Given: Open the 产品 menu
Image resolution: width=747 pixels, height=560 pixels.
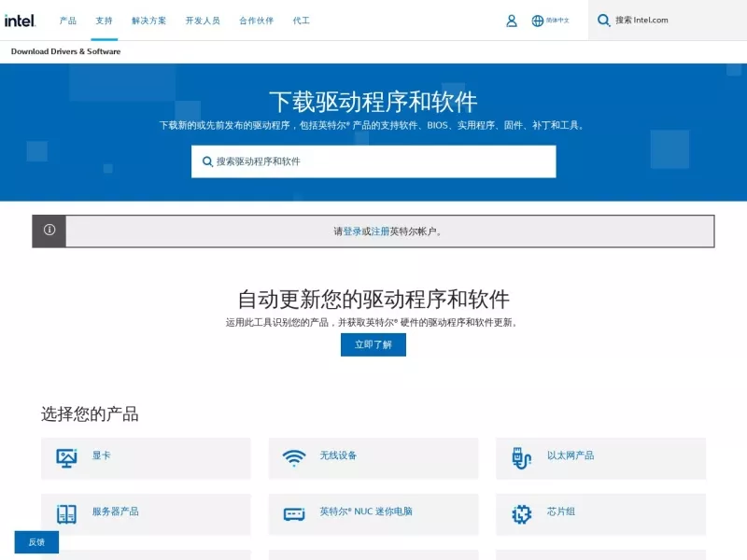Looking at the screenshot, I should [x=67, y=21].
